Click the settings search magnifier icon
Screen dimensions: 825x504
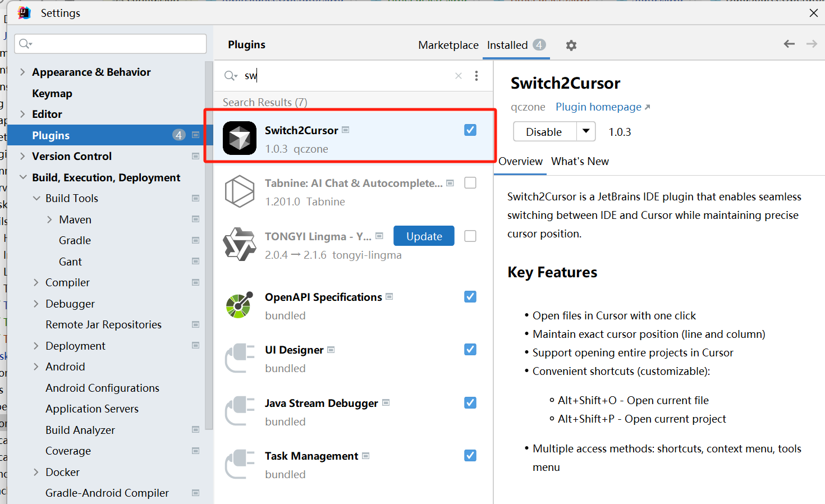[x=25, y=44]
